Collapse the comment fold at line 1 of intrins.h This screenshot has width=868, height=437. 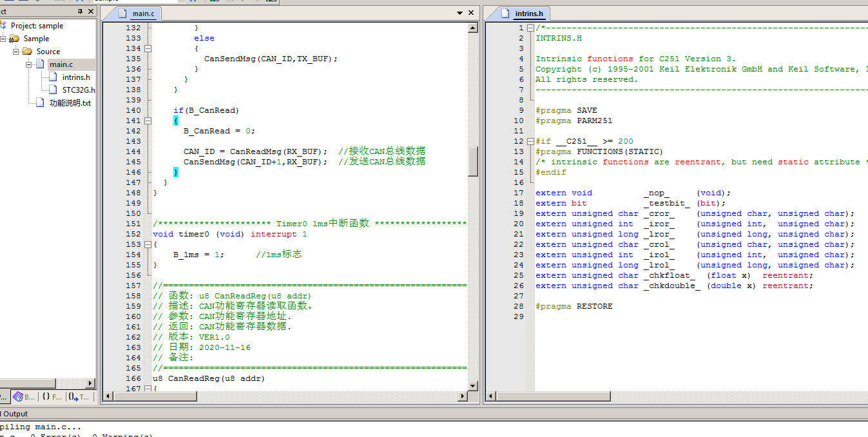pos(531,28)
